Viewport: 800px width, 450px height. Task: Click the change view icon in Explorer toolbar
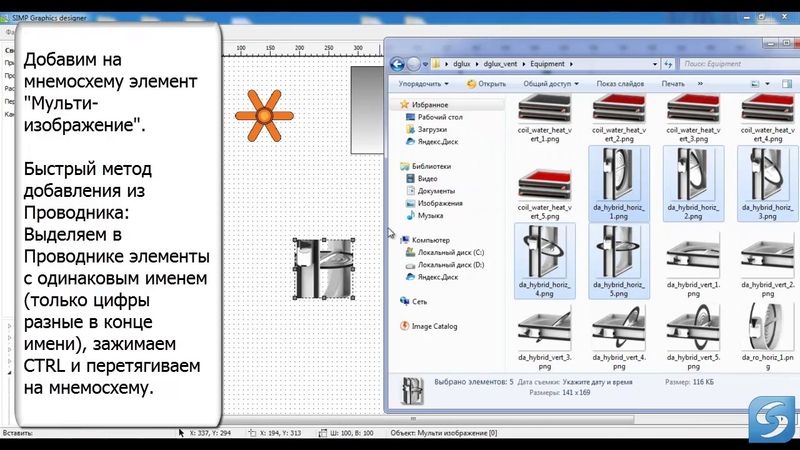point(755,84)
